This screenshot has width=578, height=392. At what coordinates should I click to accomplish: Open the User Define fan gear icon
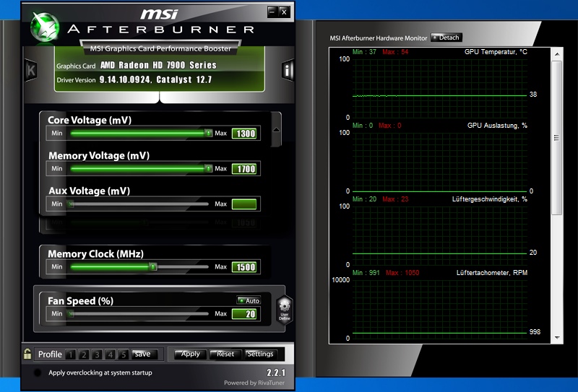[284, 310]
